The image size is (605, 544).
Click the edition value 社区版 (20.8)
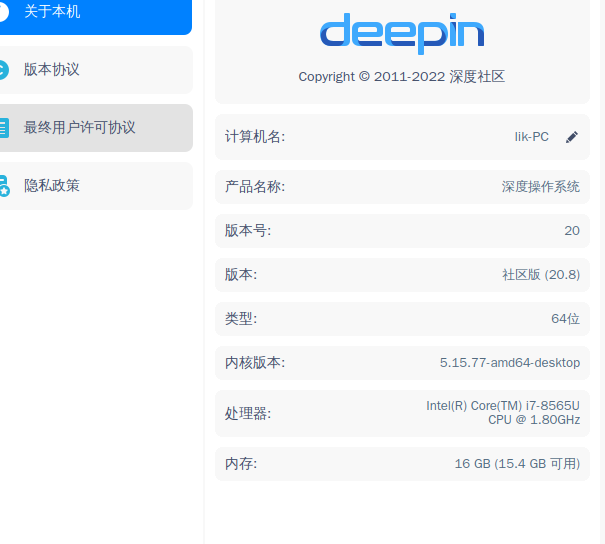(x=541, y=275)
